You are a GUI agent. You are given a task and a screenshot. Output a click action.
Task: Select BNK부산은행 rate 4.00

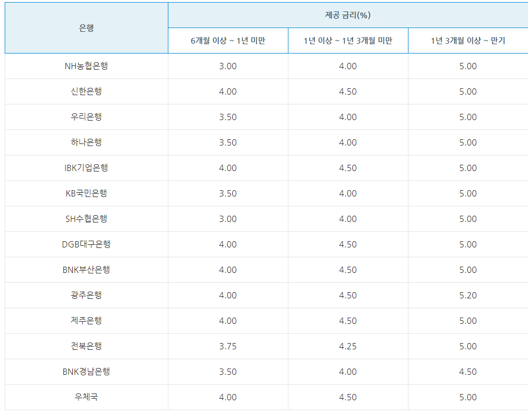click(x=228, y=270)
